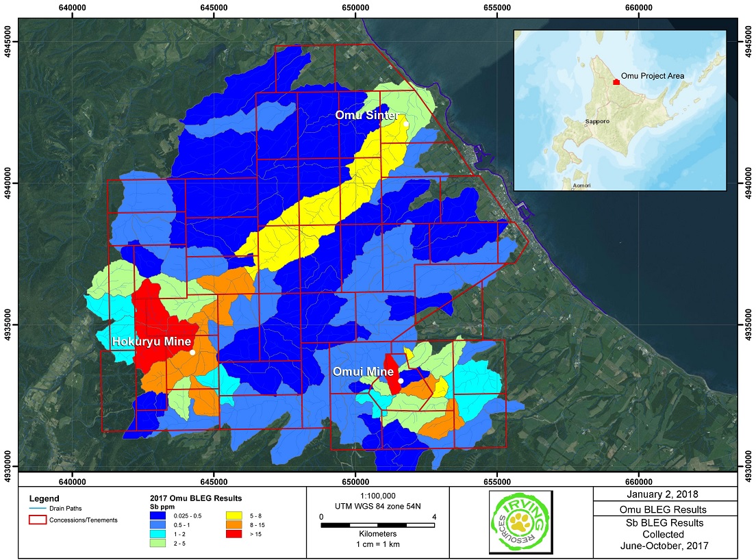Click the 'January 2, 2018' date
756x560 pixels.
click(662, 494)
